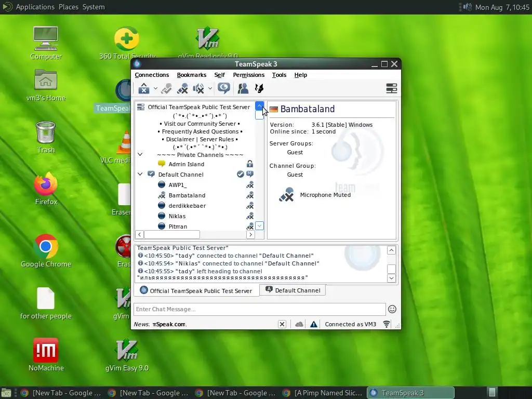Select Official TeamSpeak Public Test Server tree root
This screenshot has width=532, height=399.
pyautogui.click(x=199, y=107)
